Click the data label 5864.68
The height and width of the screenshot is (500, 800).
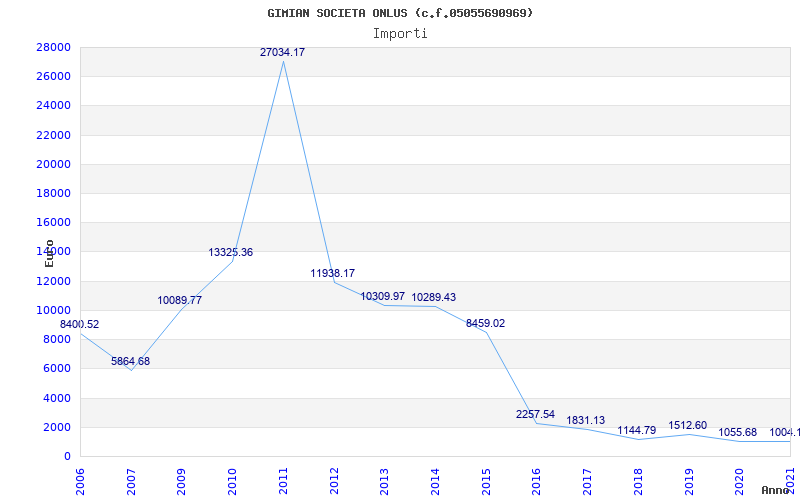click(x=131, y=361)
